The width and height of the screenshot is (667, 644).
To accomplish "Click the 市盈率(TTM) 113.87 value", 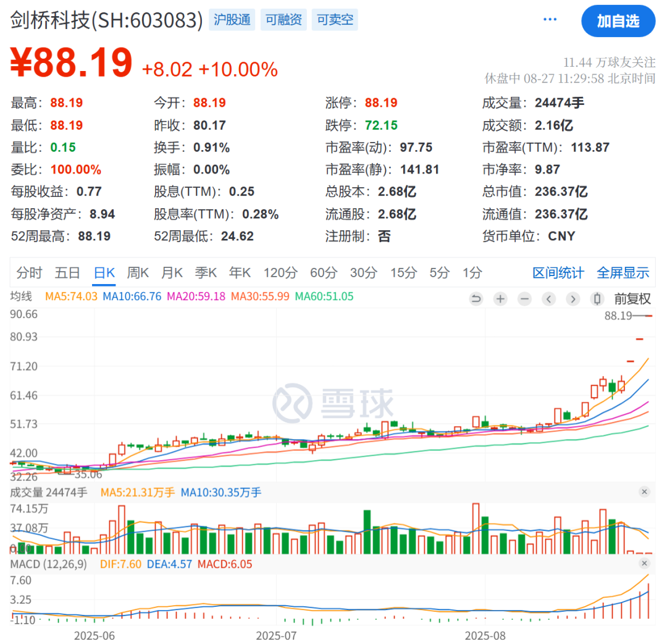I will click(590, 147).
